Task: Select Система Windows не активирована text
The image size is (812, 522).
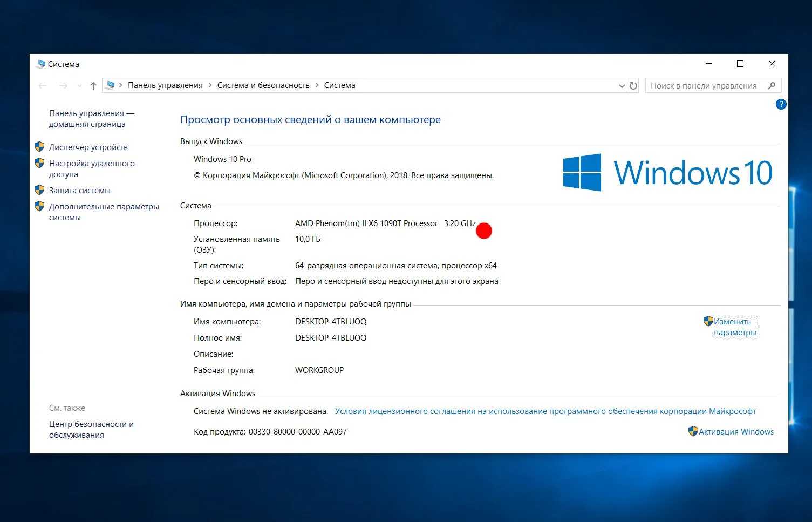Action: (261, 411)
